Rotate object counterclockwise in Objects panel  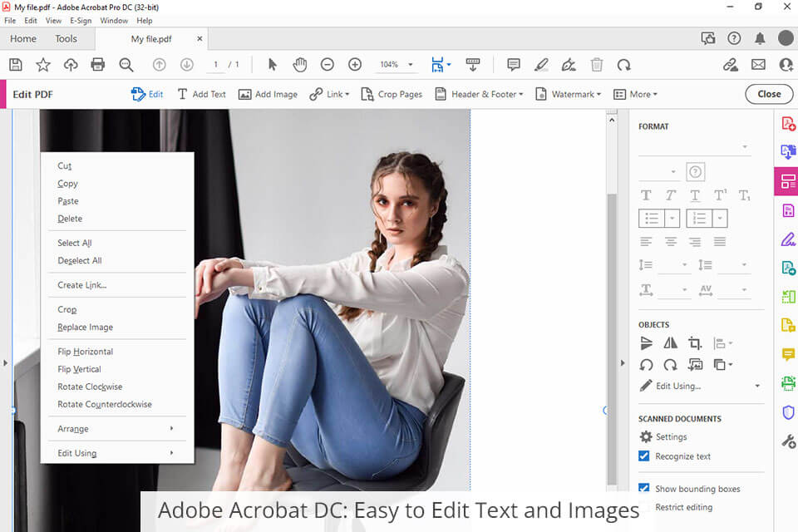(647, 365)
